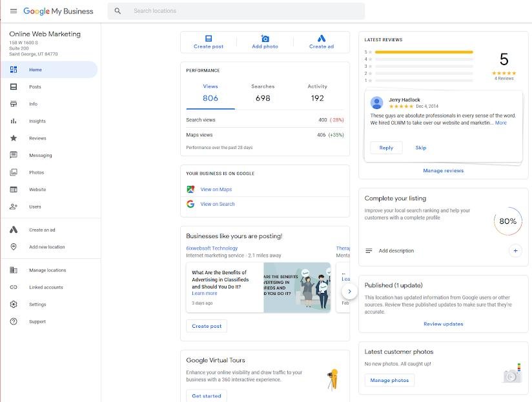Click the Add photo camera icon
The height and width of the screenshot is (402, 532).
265,38
